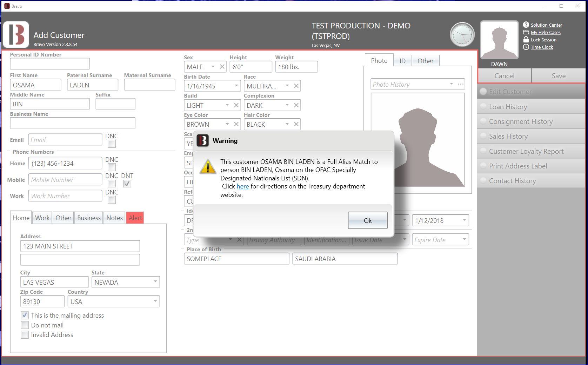Clear the Hair Color field with its X
The width and height of the screenshot is (588, 365).
[x=296, y=124]
